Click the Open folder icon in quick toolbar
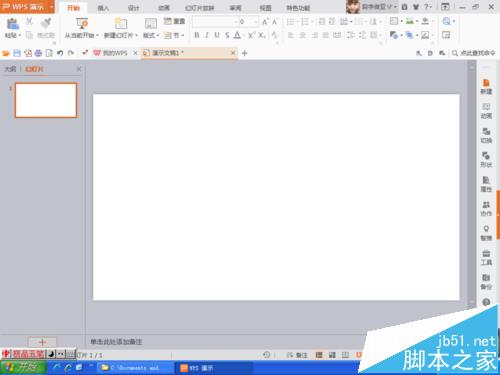This screenshot has width=500, height=375. pos(6,53)
